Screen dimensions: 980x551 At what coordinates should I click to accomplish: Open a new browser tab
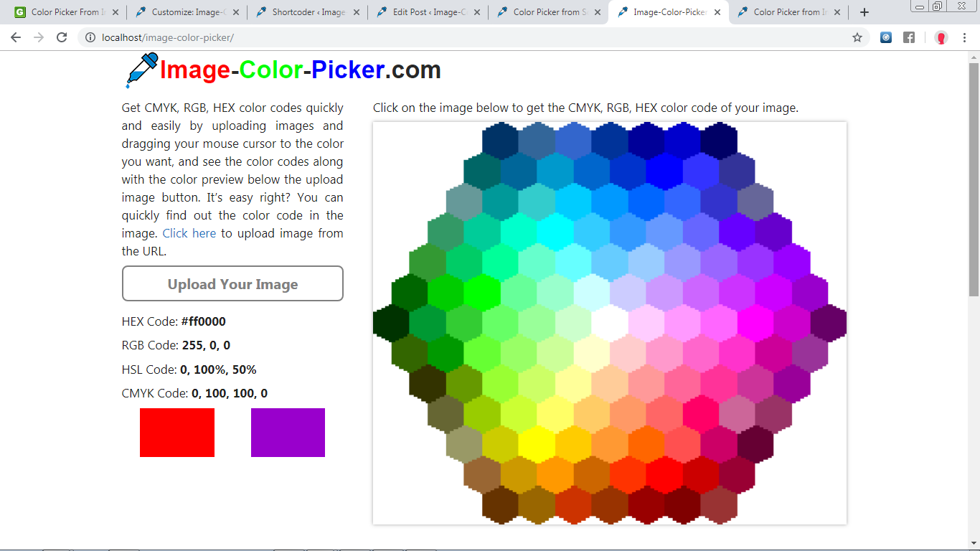864,12
